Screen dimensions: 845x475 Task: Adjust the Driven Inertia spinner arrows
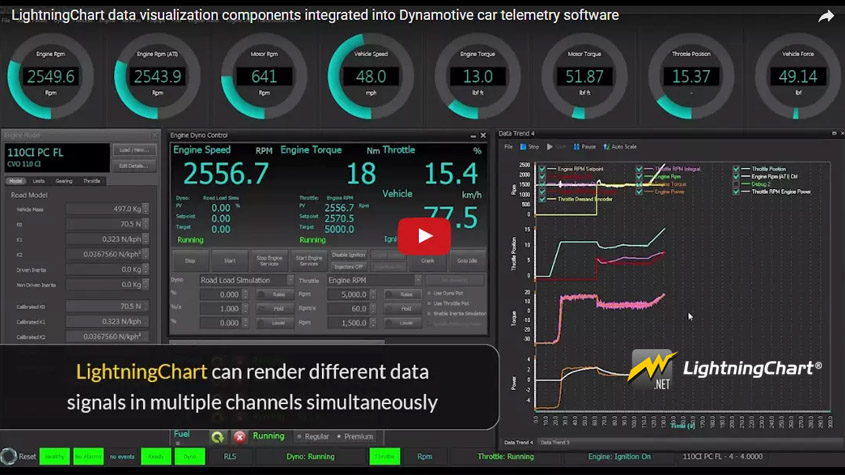click(146, 269)
